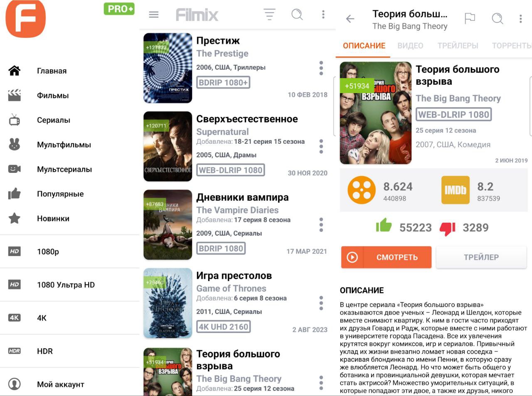Tap the filter/sort icon in Filmix toolbar
The width and height of the screenshot is (532, 396).
tap(269, 15)
